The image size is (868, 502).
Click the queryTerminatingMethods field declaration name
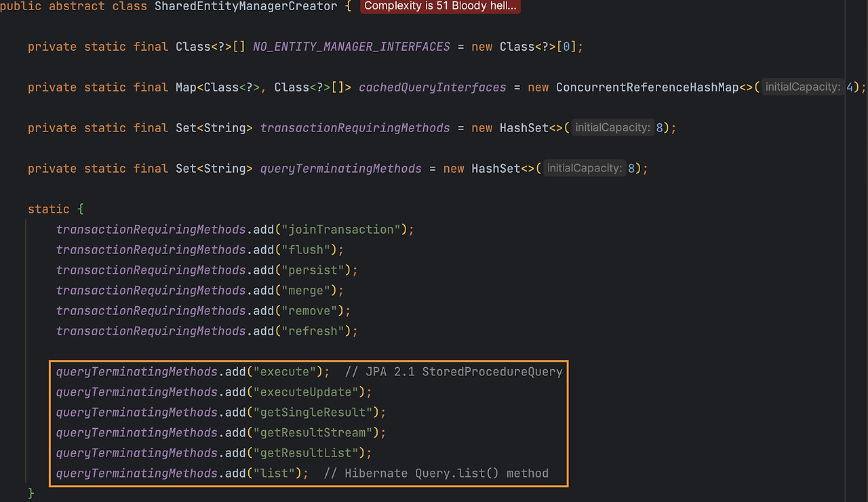(x=340, y=169)
